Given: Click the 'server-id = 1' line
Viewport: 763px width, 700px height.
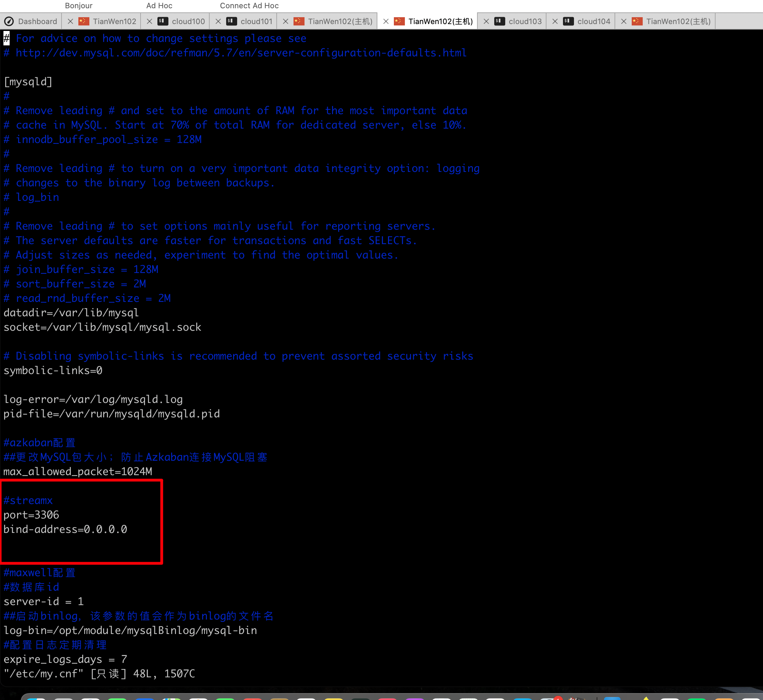Looking at the screenshot, I should (x=44, y=601).
